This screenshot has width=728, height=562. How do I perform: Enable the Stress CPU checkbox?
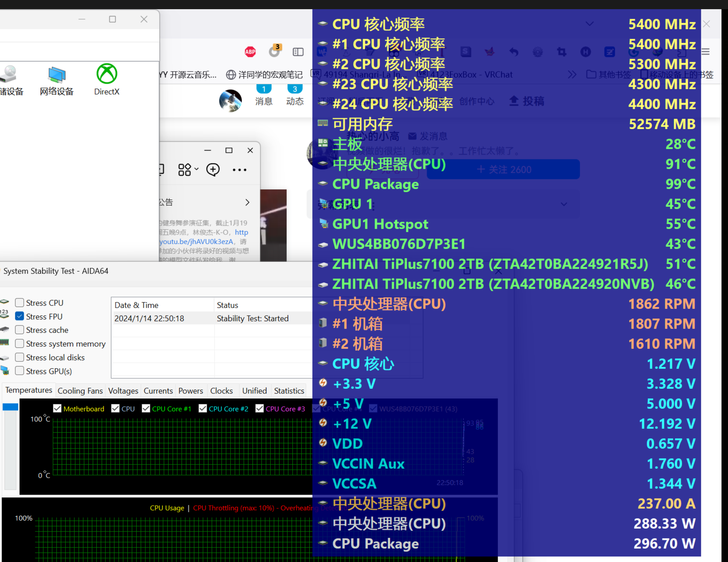[x=19, y=302]
